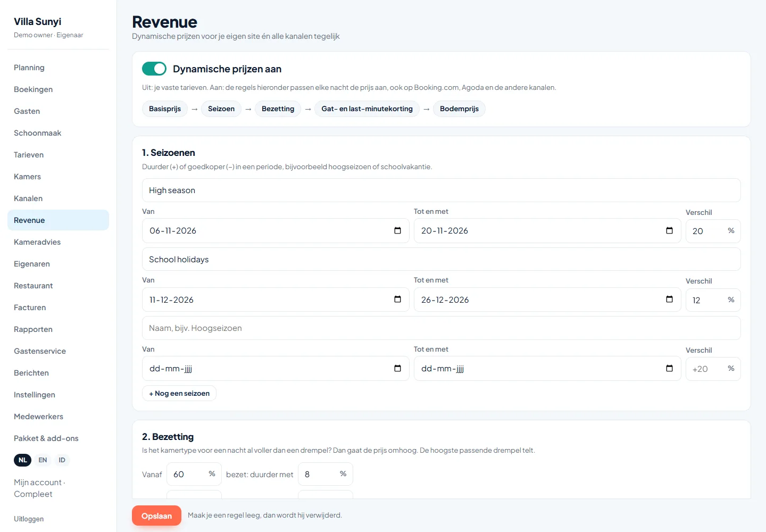
Task: Log out via Uitloggen
Action: 29,519
